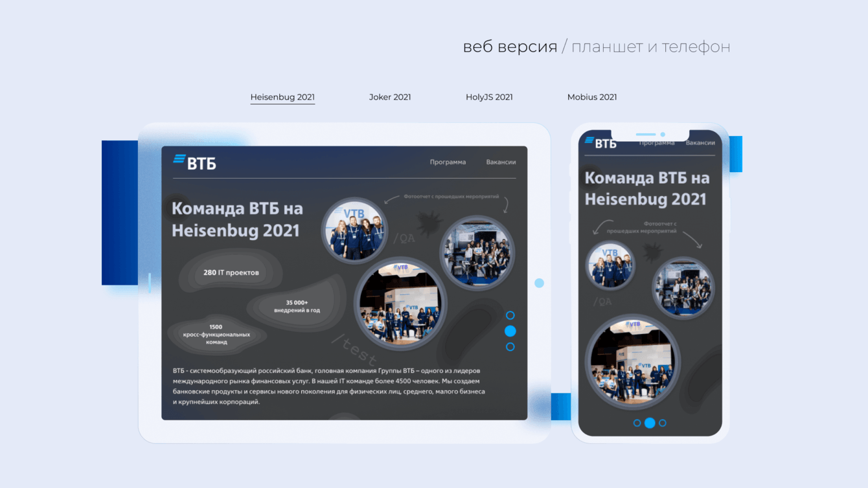The image size is (868, 488).
Task: Tap the last pagination dot on the phone
Action: 663,423
